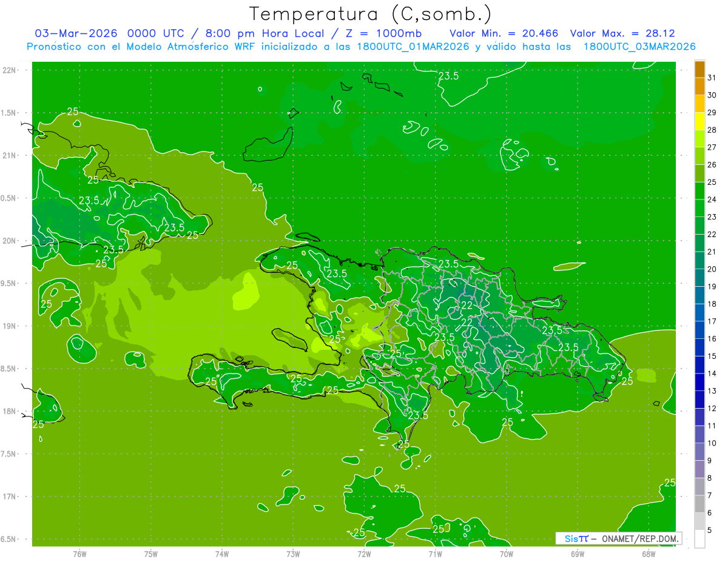Viewport: 728px width, 562px height.
Task: Click the '22N' latitude axis label
Action: tap(10, 70)
